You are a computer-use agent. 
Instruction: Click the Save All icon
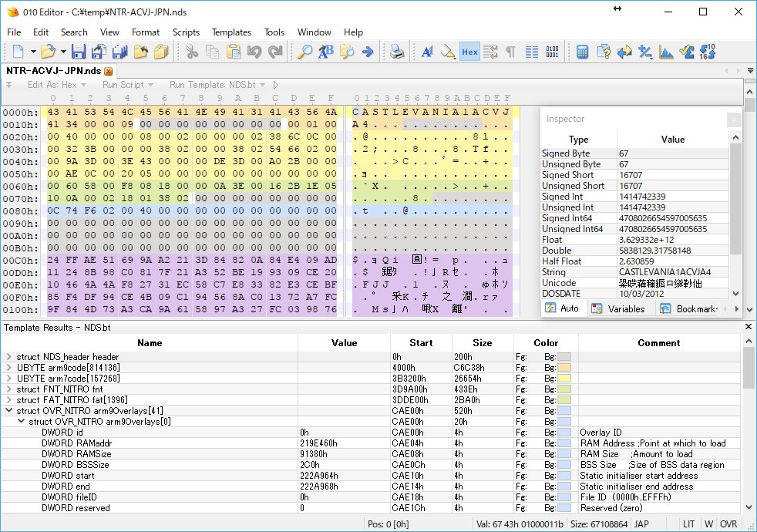click(119, 52)
